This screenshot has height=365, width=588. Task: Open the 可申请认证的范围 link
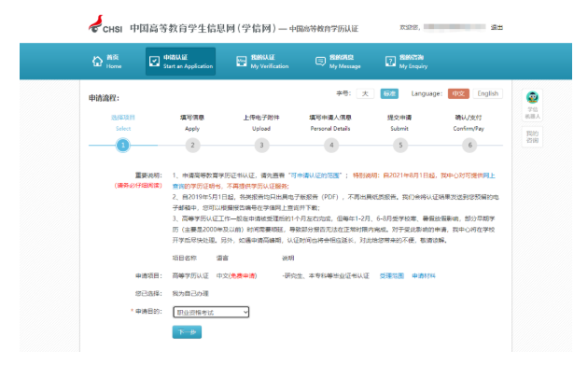pos(315,175)
